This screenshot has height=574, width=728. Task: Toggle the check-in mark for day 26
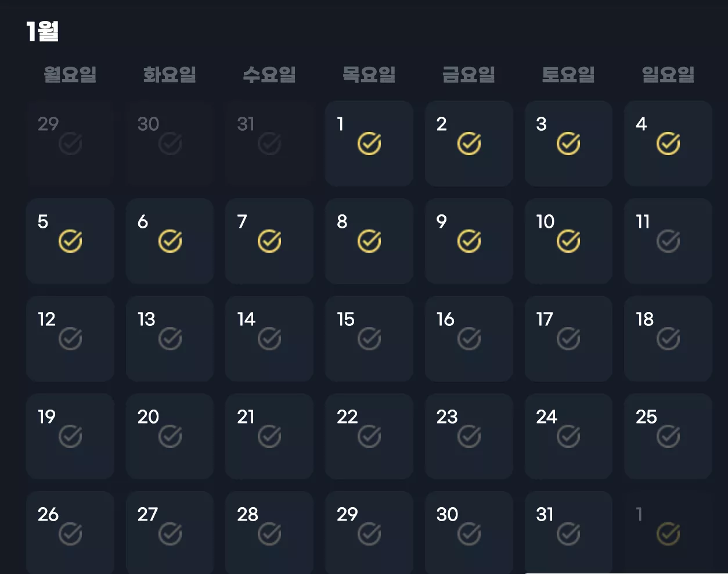(70, 534)
